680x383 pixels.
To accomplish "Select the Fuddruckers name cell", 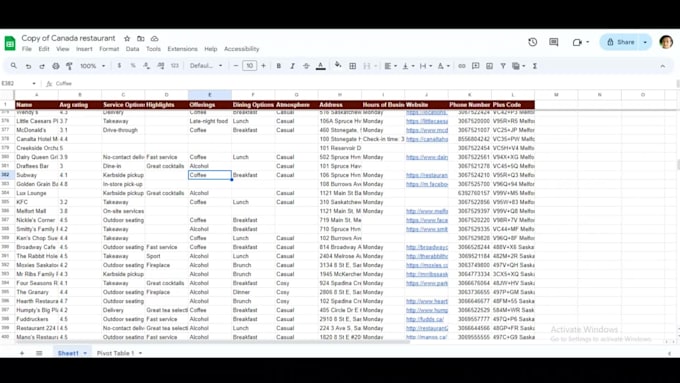I will click(36, 319).
